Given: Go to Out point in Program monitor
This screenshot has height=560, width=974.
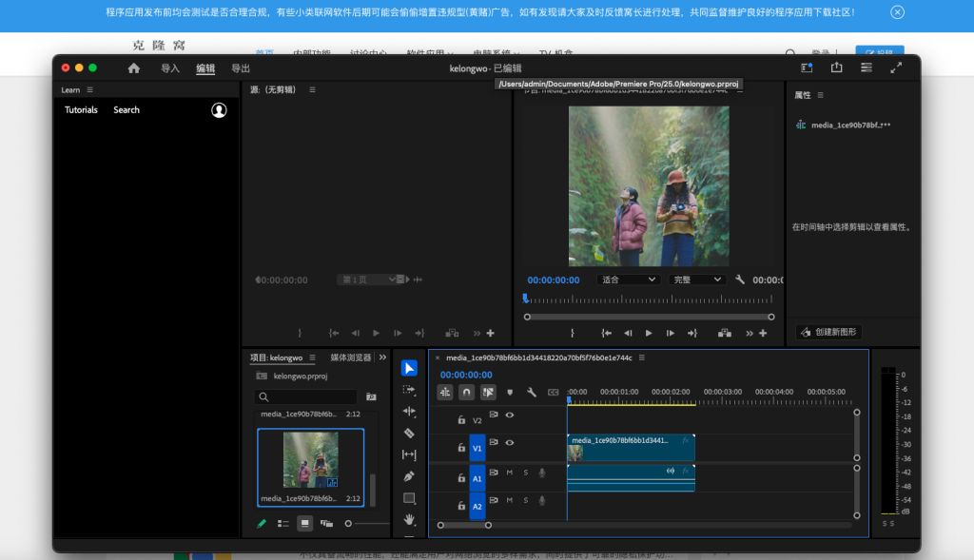Looking at the screenshot, I should click(x=692, y=334).
